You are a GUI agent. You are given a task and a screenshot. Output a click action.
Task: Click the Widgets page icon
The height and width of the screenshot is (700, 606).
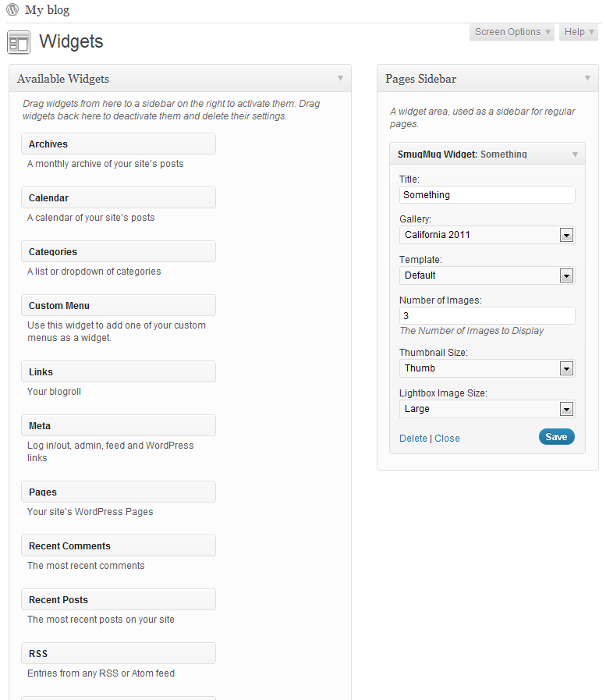19,42
